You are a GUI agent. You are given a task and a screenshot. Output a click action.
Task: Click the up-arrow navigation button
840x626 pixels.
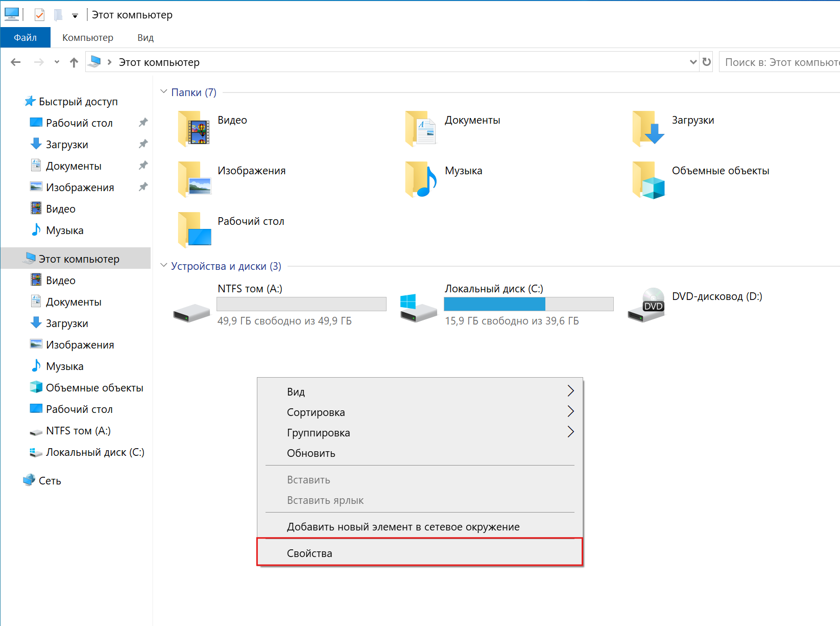74,62
